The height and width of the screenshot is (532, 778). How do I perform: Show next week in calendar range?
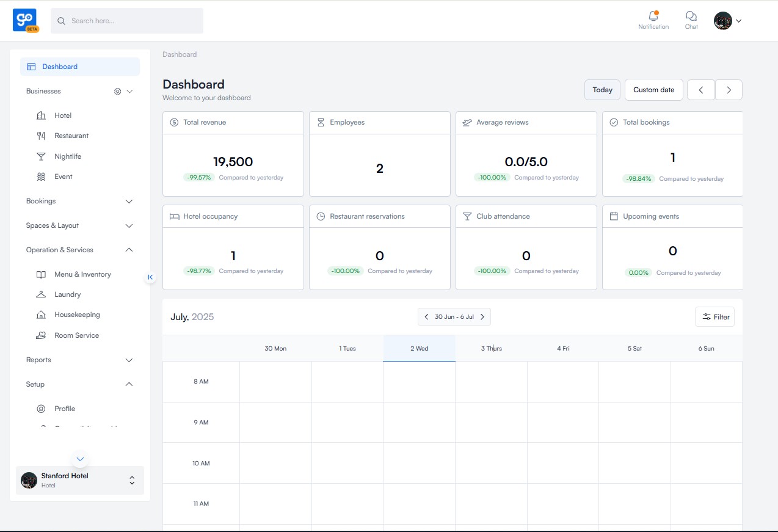pos(482,317)
